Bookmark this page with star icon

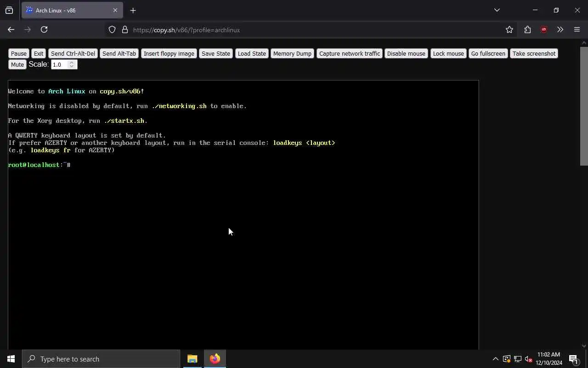pyautogui.click(x=509, y=30)
